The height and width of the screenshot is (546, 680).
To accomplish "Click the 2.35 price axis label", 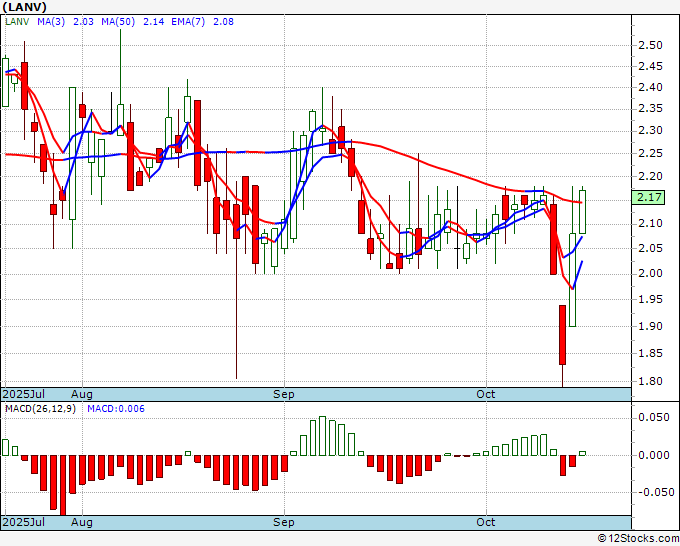I will click(651, 108).
